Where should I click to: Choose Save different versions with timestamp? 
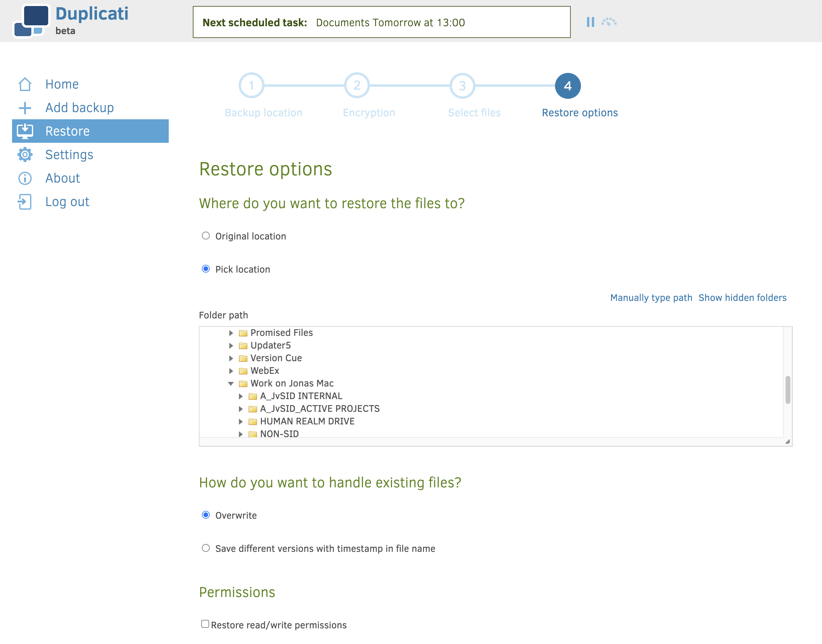pyautogui.click(x=205, y=548)
